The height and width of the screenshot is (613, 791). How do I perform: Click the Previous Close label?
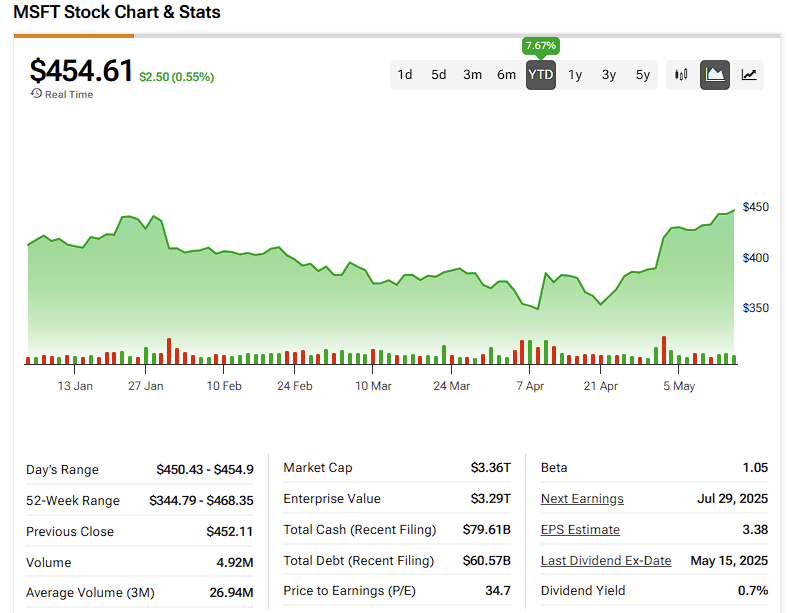70,531
